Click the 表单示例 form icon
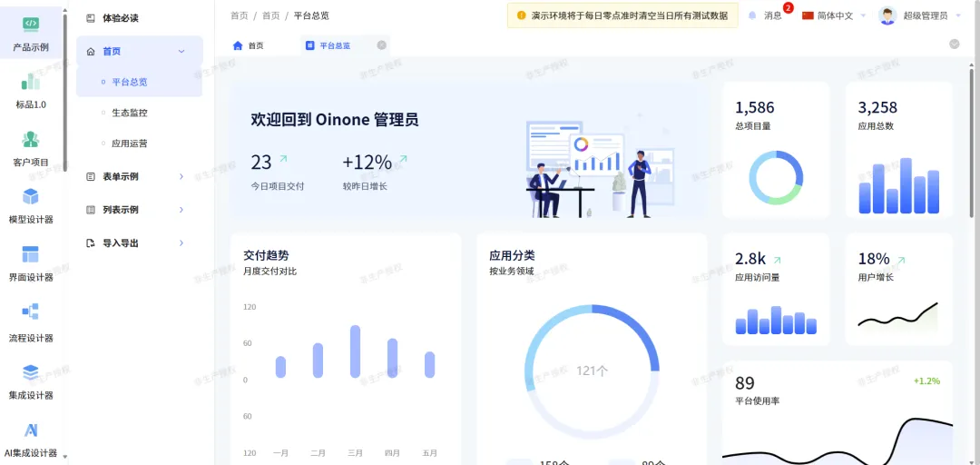Image resolution: width=980 pixels, height=465 pixels. [91, 176]
